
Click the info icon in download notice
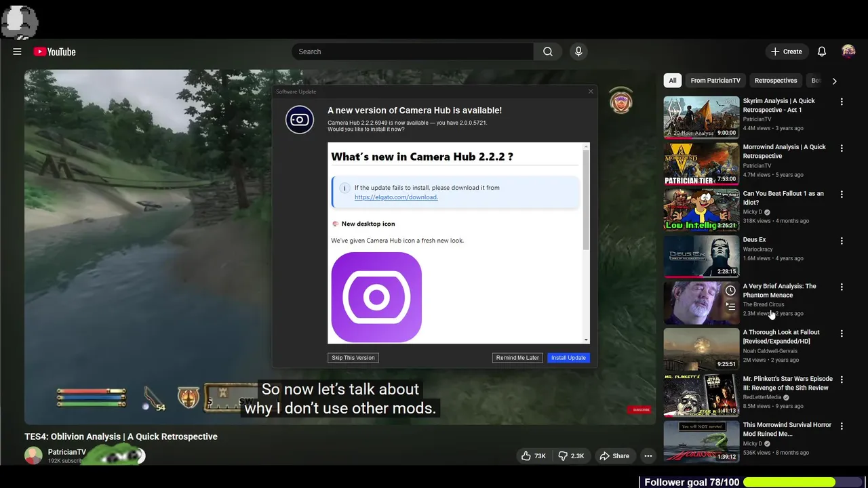point(344,188)
